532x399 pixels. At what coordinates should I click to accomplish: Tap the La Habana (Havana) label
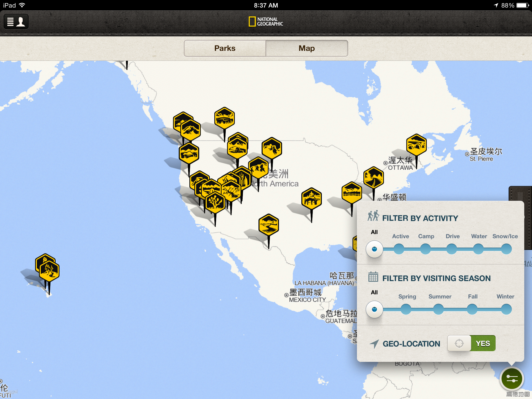[324, 283]
